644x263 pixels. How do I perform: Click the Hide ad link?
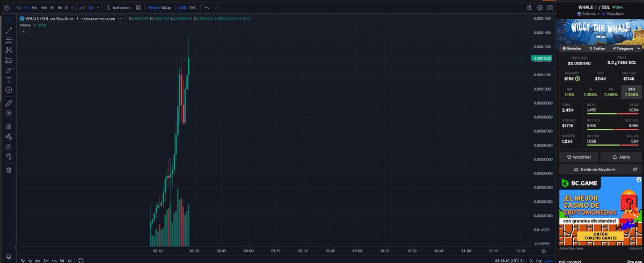click(x=634, y=249)
